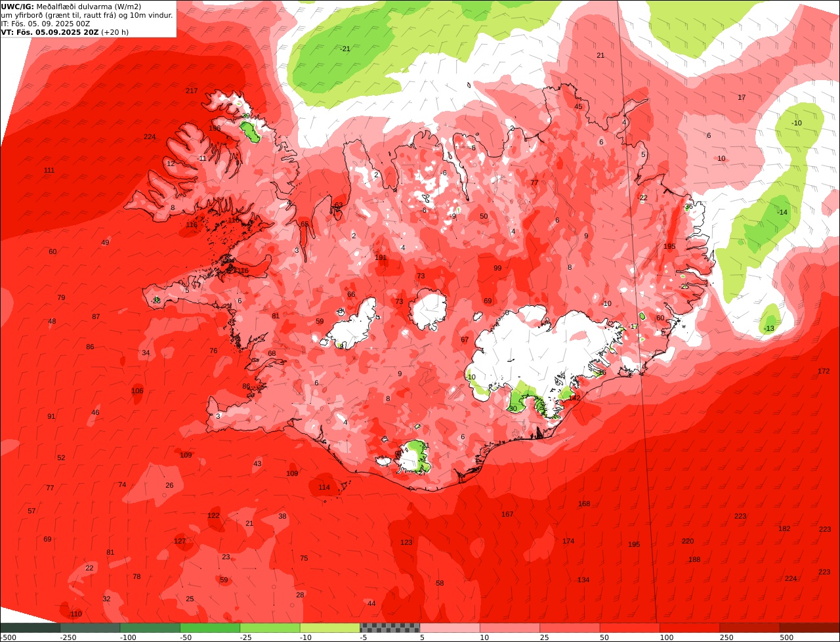Click the '91' value on the map
Screen dimensions: 840x642
tap(51, 416)
